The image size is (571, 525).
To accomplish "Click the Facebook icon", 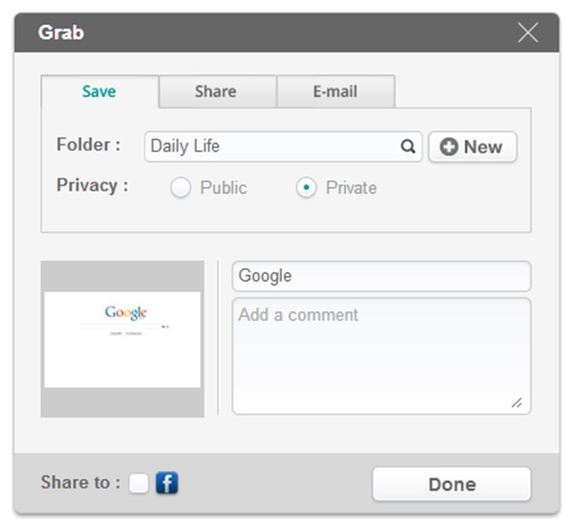I will click(167, 483).
